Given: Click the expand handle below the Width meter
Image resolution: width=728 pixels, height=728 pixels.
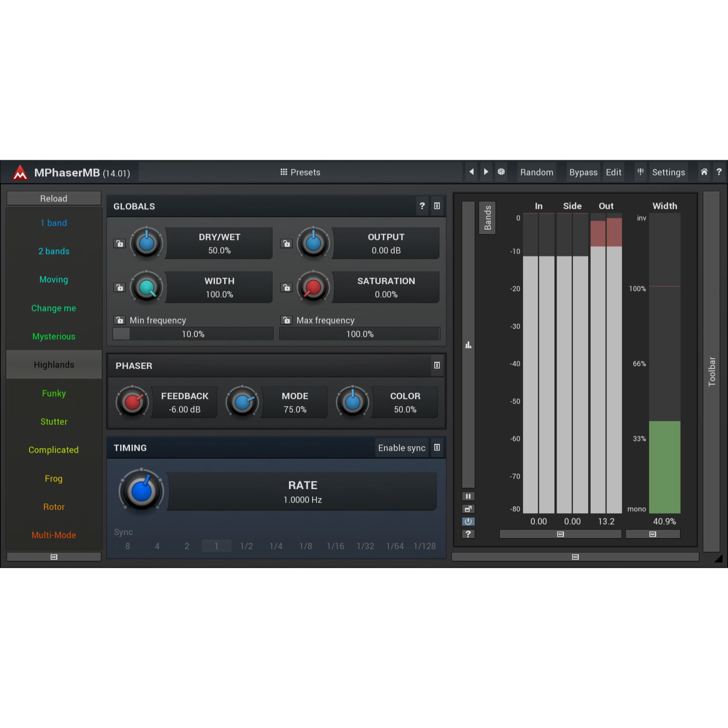Looking at the screenshot, I should 653,534.
